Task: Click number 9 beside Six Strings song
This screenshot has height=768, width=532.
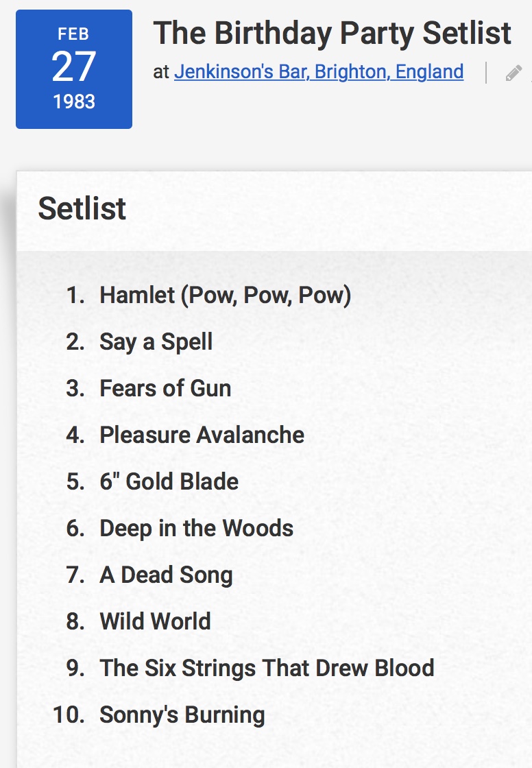Action: click(x=75, y=668)
